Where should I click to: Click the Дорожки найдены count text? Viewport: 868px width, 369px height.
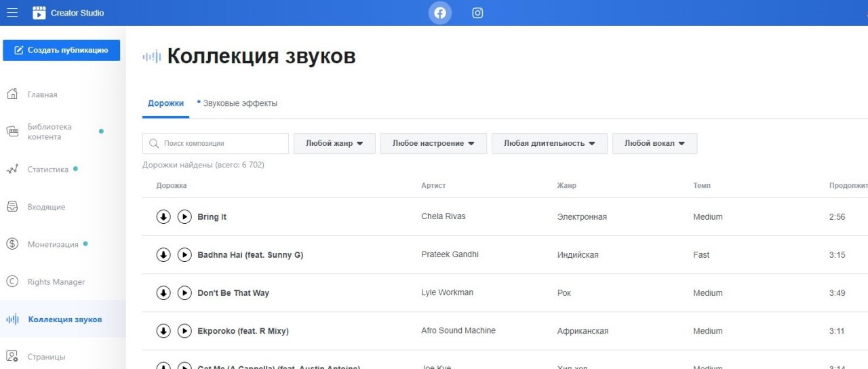click(x=203, y=165)
